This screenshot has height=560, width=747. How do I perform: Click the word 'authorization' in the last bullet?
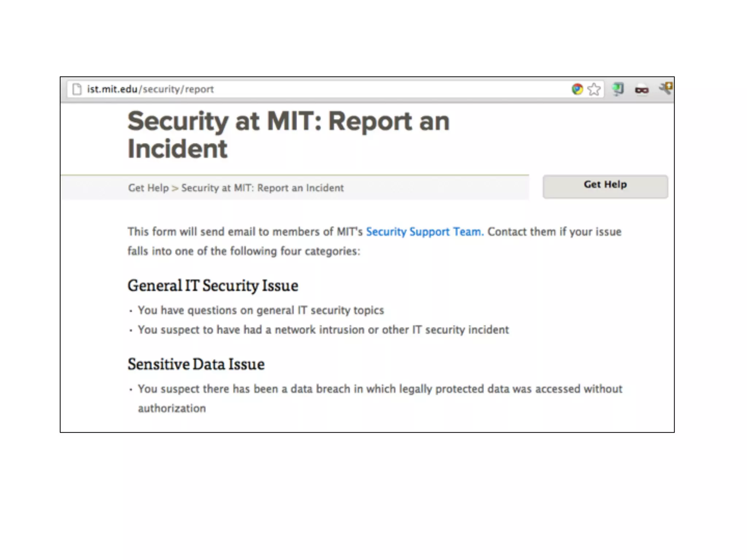pos(172,408)
